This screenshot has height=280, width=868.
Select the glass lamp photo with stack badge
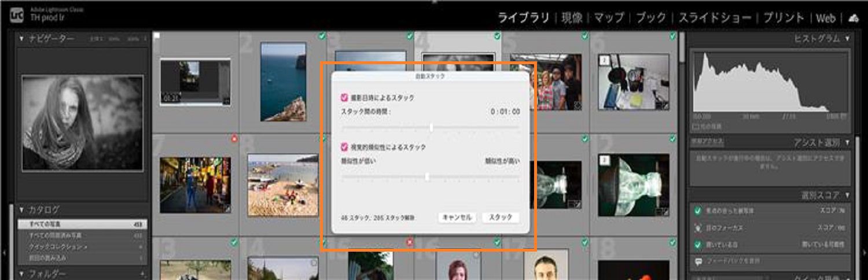(634, 185)
